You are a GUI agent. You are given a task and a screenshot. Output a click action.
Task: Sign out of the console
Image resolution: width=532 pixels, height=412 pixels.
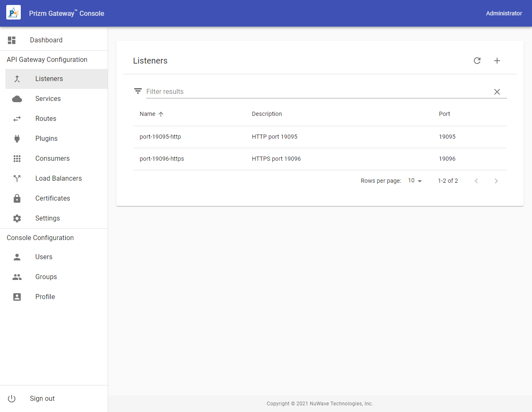click(x=42, y=399)
